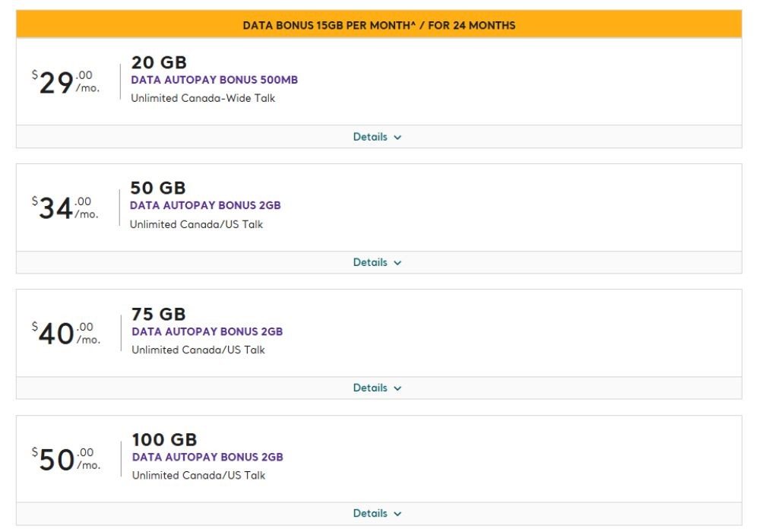Select the 50 GB plan heading
This screenshot has height=532, width=760.
pos(158,188)
